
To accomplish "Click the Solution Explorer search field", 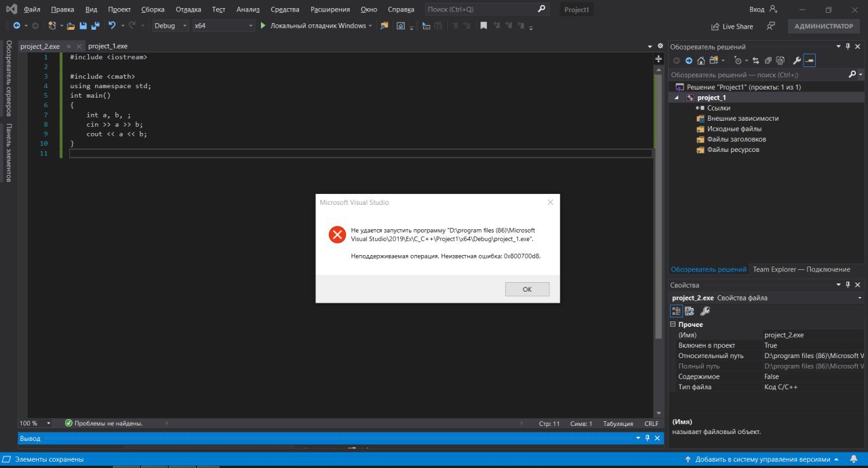I will pyautogui.click(x=757, y=75).
